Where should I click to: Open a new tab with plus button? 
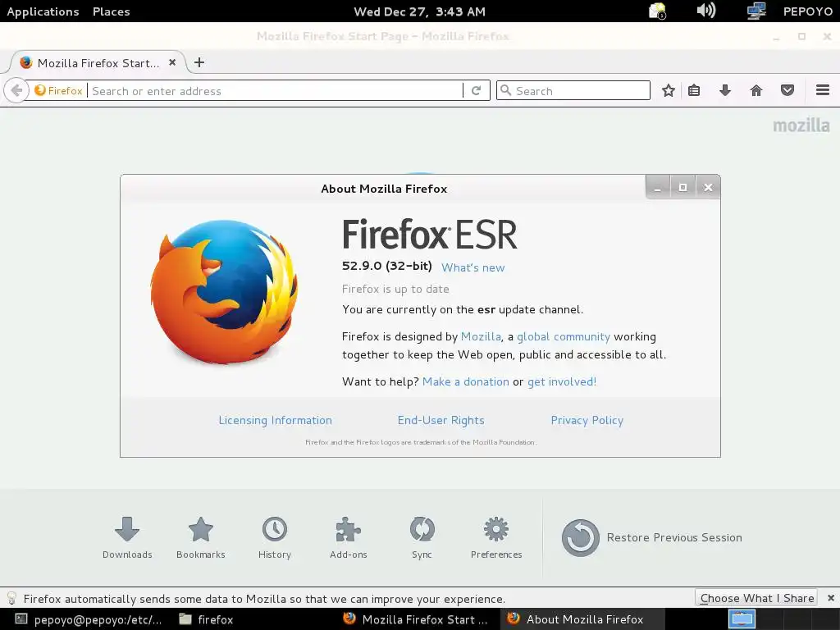199,62
